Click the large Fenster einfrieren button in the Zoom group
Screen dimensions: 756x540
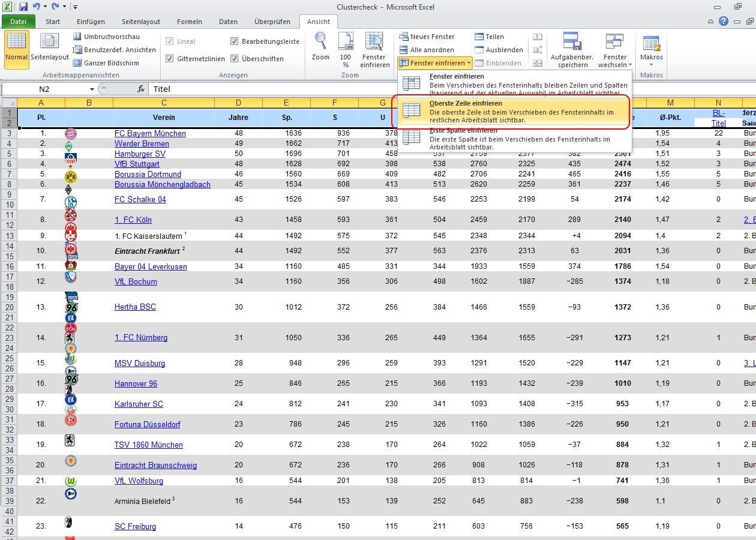tap(374, 50)
